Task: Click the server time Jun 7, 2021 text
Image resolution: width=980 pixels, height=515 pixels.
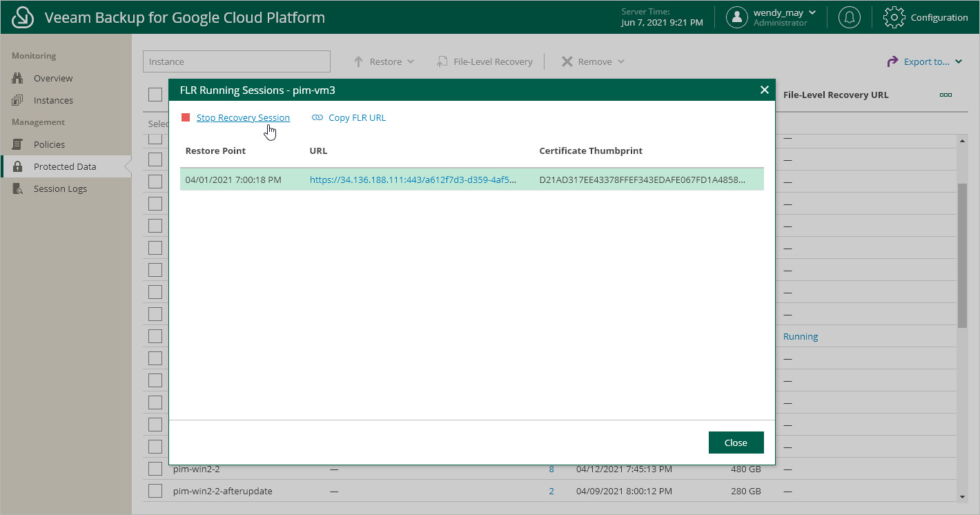Action: 662,23
